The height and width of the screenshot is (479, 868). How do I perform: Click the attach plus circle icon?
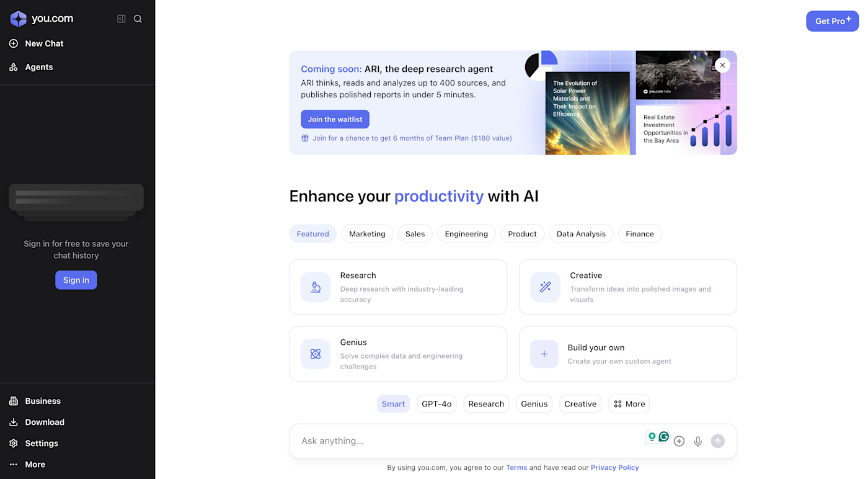coord(680,441)
